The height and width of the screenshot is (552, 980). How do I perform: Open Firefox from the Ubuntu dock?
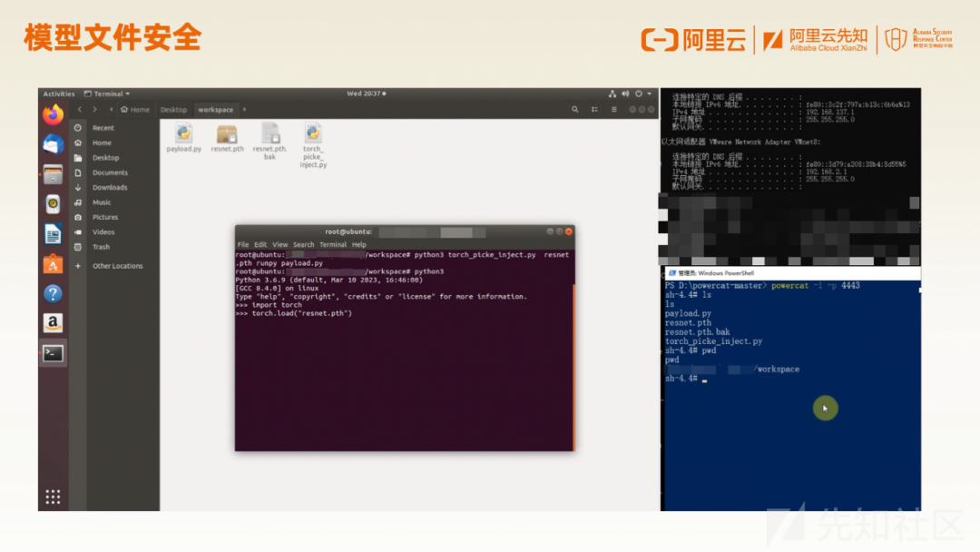[x=54, y=115]
